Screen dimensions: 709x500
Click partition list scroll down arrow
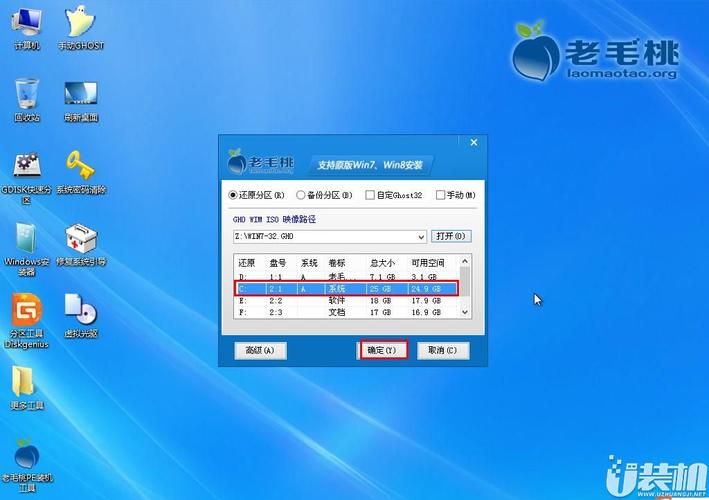pos(465,312)
